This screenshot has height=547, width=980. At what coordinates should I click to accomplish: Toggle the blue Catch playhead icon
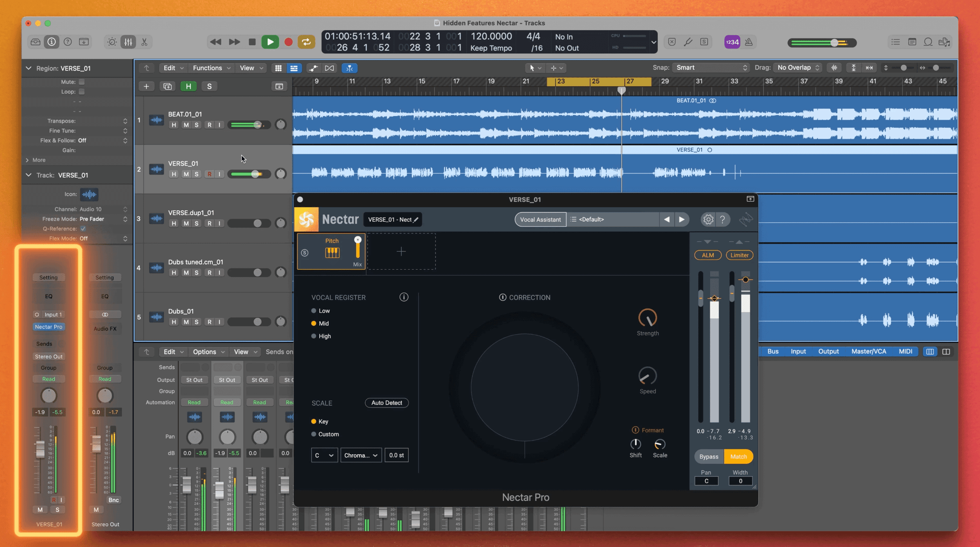click(350, 68)
